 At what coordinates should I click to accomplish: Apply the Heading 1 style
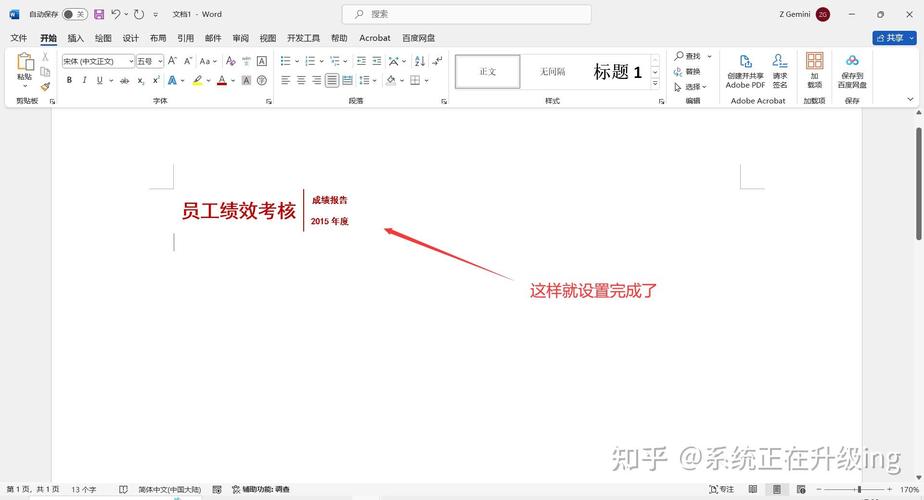(617, 72)
